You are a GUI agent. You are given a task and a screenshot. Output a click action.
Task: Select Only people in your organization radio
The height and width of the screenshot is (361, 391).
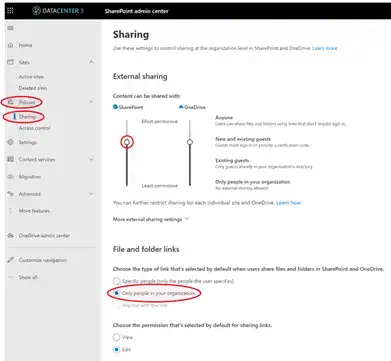click(116, 293)
